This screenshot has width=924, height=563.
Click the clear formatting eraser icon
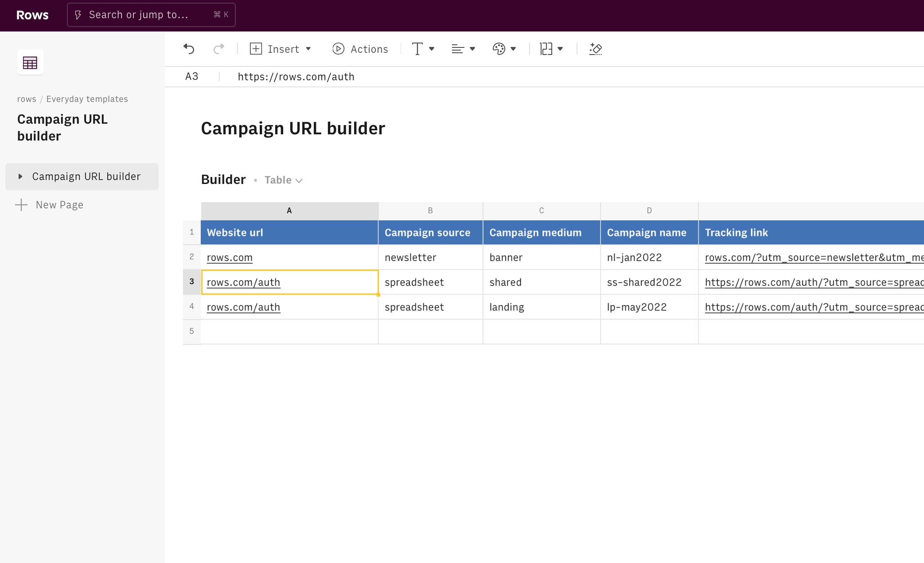pyautogui.click(x=596, y=49)
